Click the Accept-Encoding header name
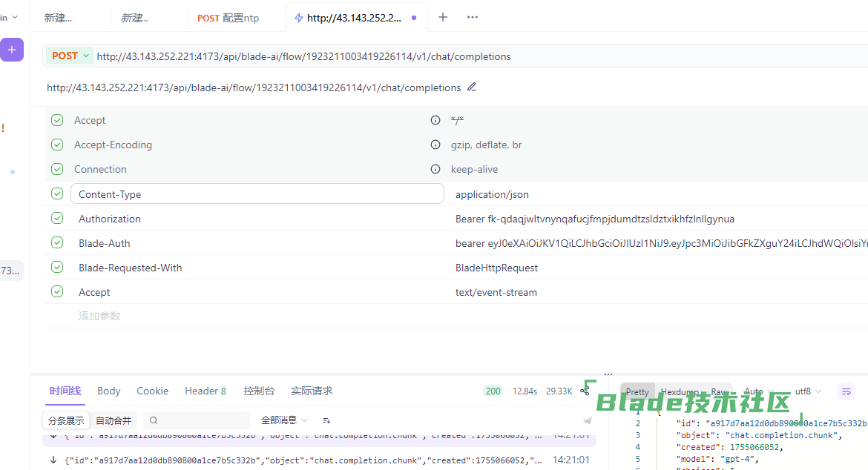Image resolution: width=868 pixels, height=470 pixels. pos(113,145)
